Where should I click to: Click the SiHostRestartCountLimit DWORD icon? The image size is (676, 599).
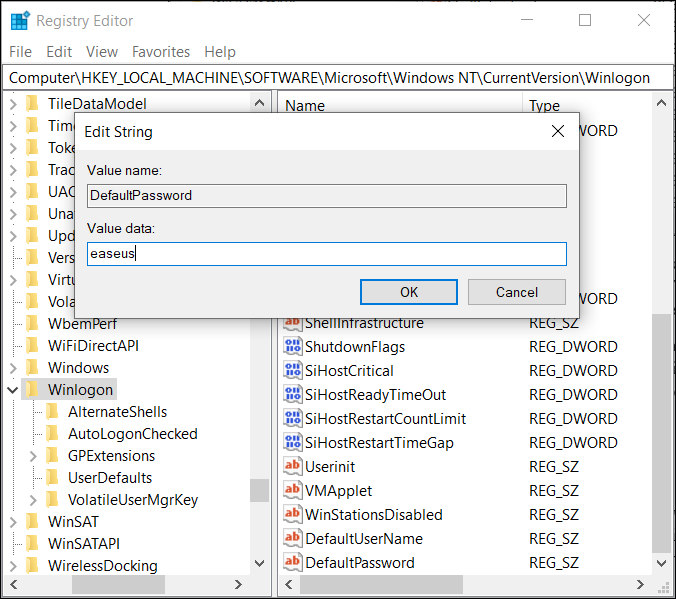tap(292, 418)
